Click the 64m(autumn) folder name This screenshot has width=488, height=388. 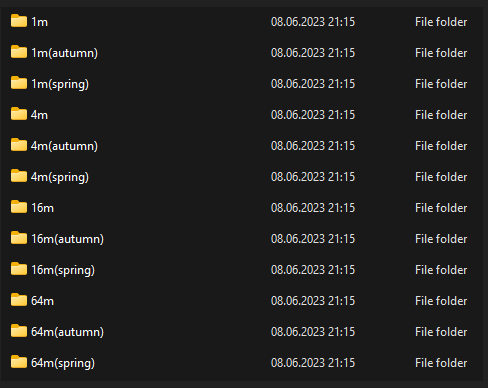[67, 332]
